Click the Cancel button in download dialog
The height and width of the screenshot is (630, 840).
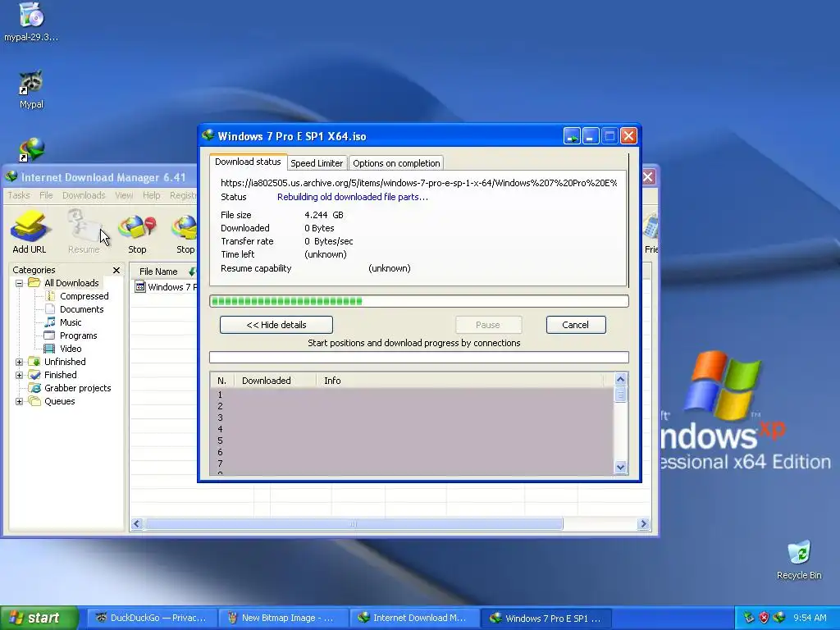(x=576, y=325)
